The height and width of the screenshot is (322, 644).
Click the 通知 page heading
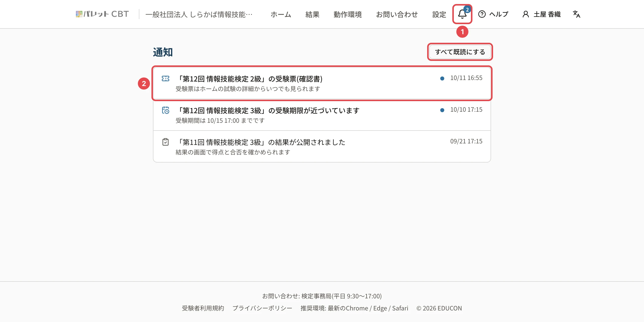click(x=163, y=52)
